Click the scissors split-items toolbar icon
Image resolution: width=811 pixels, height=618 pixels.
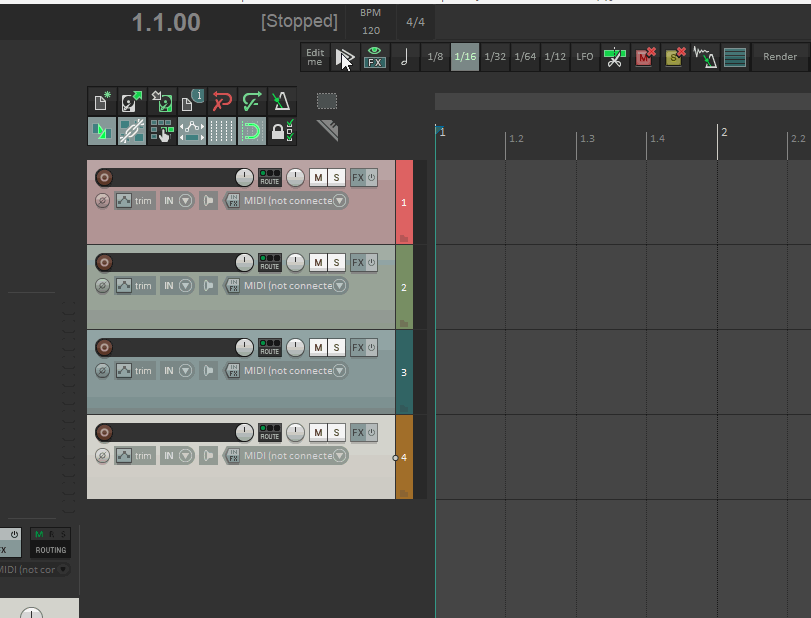point(615,57)
